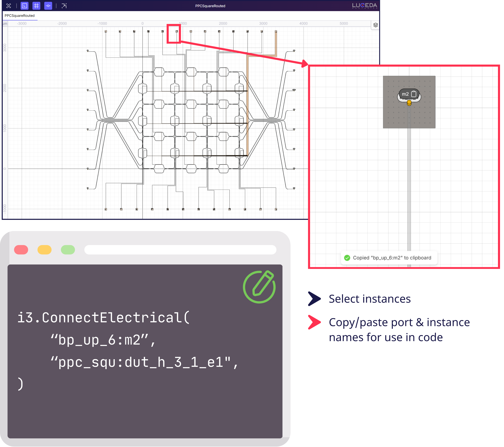
Task: Click the green check icon in the copied notification
Action: (x=347, y=258)
